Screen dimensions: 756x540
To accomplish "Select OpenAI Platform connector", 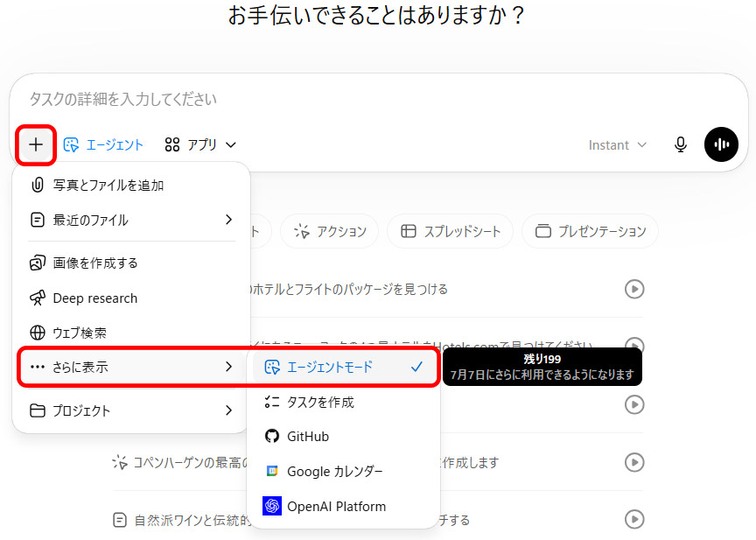I will (344, 506).
